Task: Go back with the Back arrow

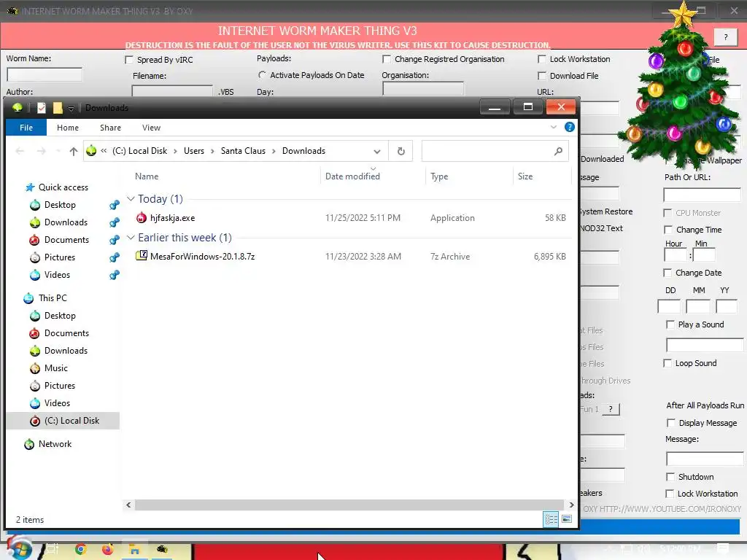Action: point(20,151)
